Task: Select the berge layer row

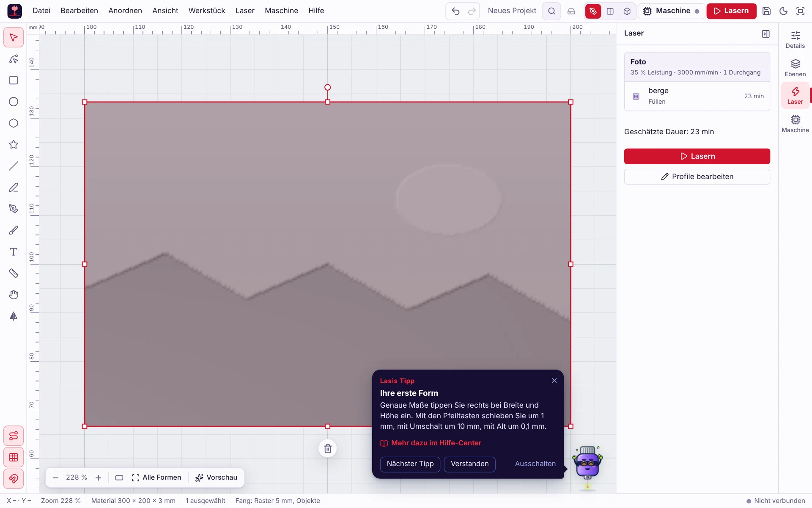Action: click(697, 96)
